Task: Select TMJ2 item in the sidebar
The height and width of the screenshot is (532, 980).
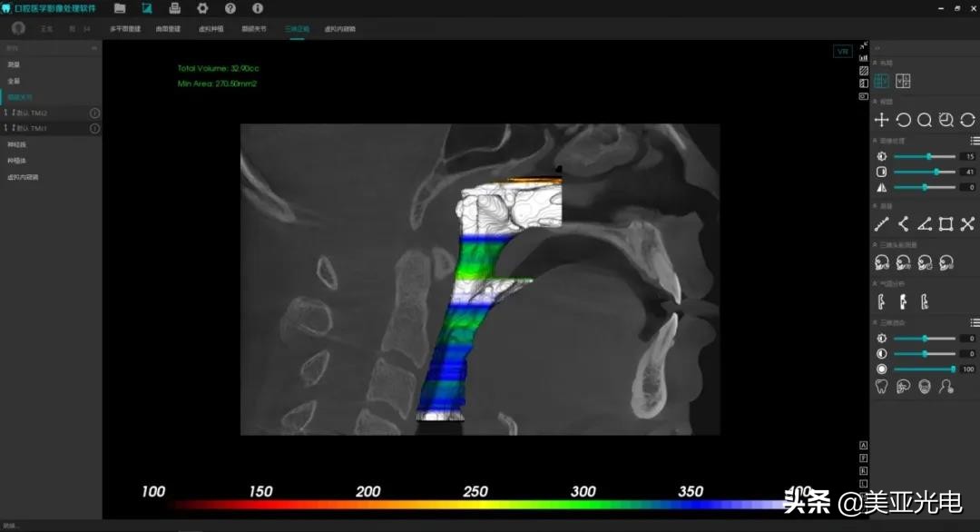Action: tap(51, 113)
